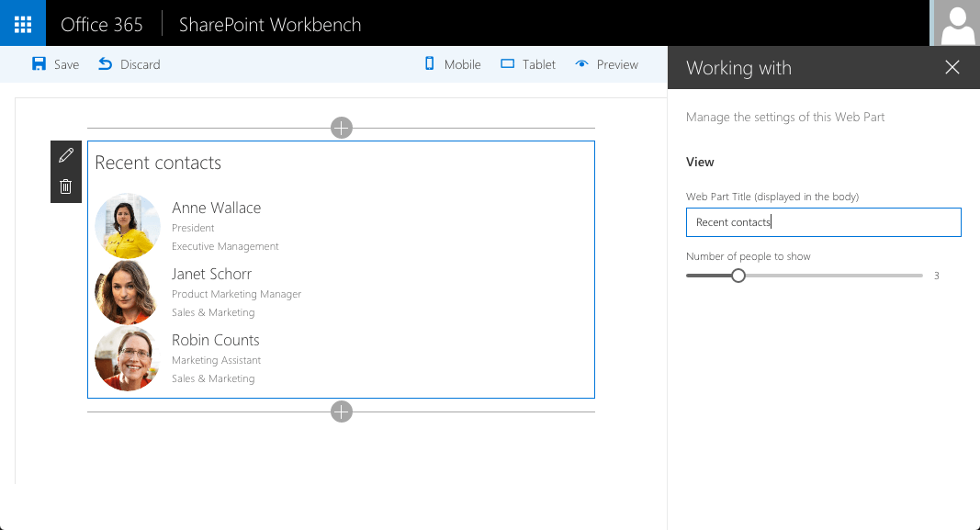Click the name Janet Schorr
Viewport: 980px width, 530px height.
212,274
